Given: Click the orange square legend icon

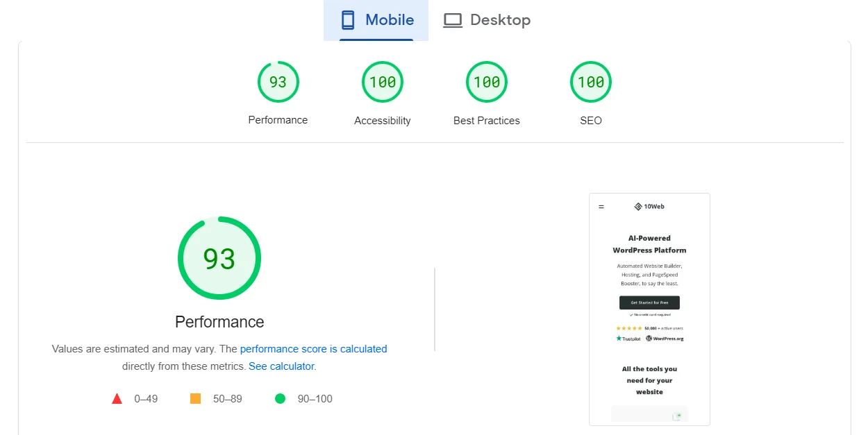Looking at the screenshot, I should (195, 399).
